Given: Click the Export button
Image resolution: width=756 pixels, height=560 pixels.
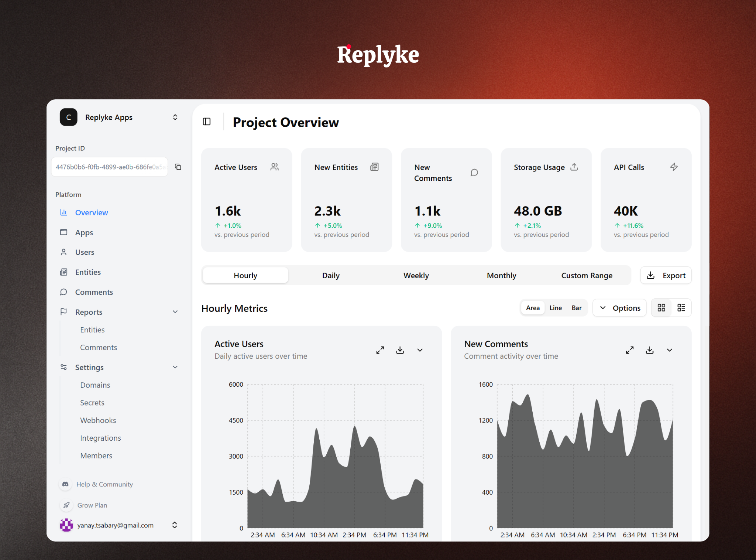Looking at the screenshot, I should tap(666, 275).
